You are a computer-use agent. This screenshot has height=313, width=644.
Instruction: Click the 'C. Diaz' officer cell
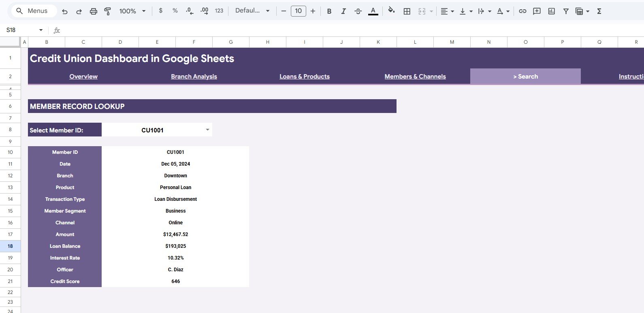[x=175, y=270]
